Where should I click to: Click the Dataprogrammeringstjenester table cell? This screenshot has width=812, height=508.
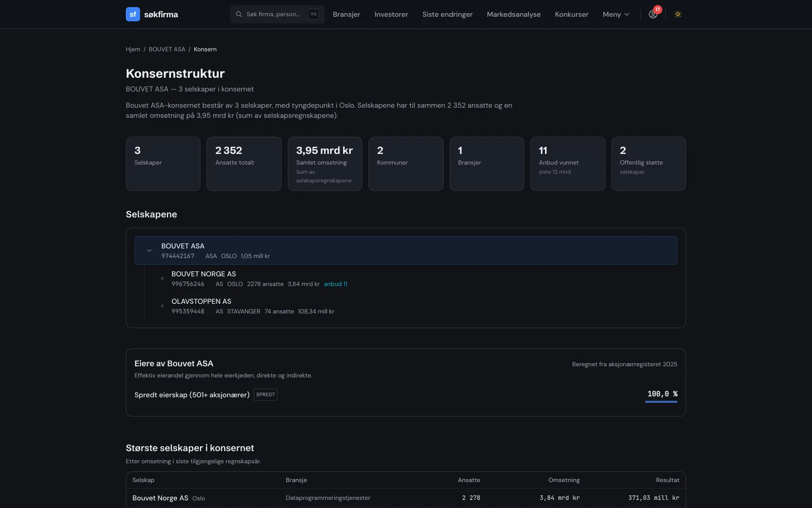(x=328, y=498)
